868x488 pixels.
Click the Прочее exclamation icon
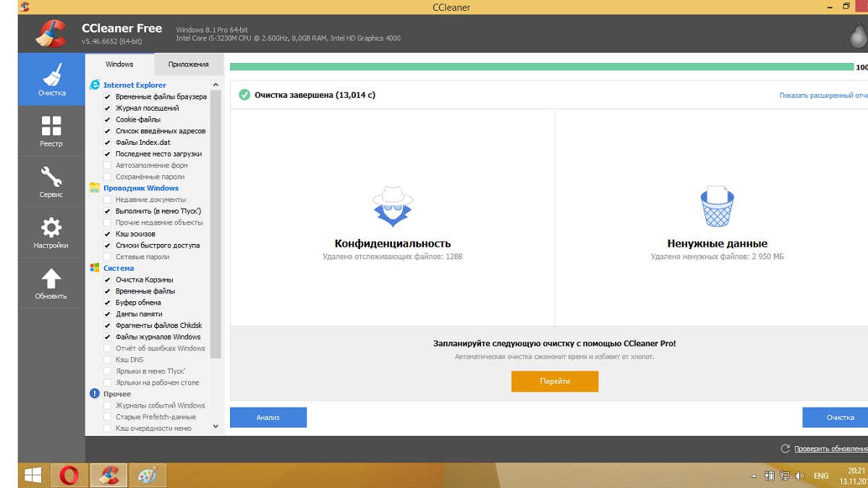pos(95,394)
